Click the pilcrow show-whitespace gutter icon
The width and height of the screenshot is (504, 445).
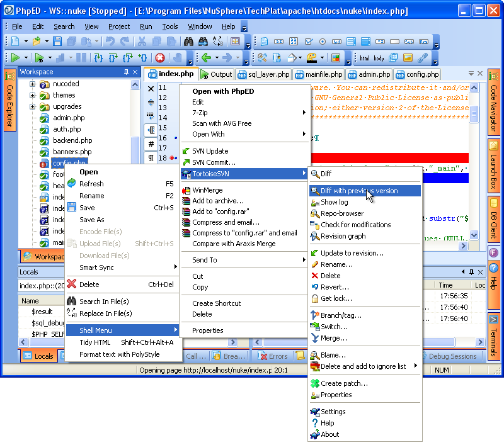151,157
